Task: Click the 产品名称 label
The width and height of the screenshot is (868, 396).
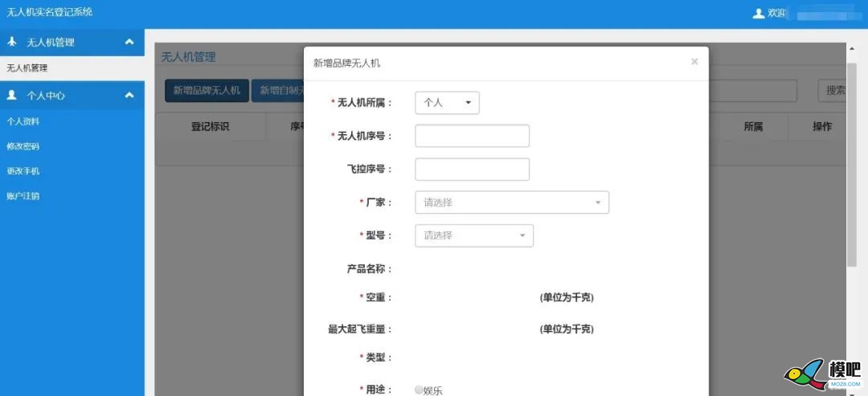Action: pos(370,269)
